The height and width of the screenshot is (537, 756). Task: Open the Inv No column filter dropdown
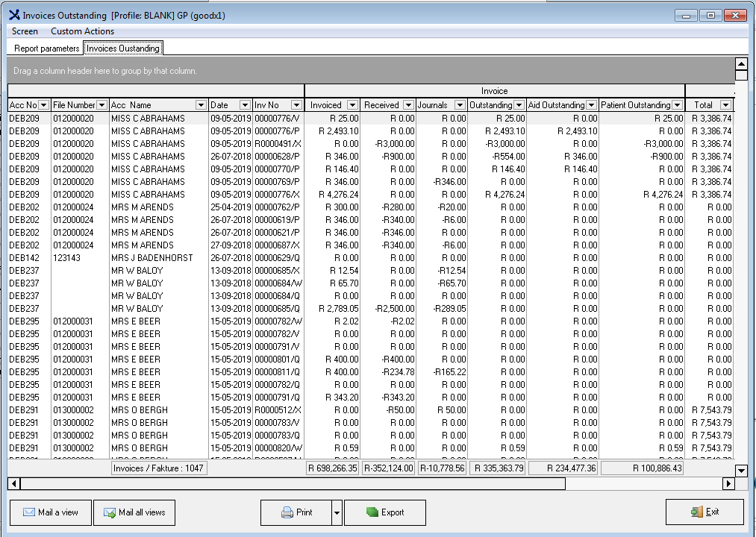coord(296,105)
